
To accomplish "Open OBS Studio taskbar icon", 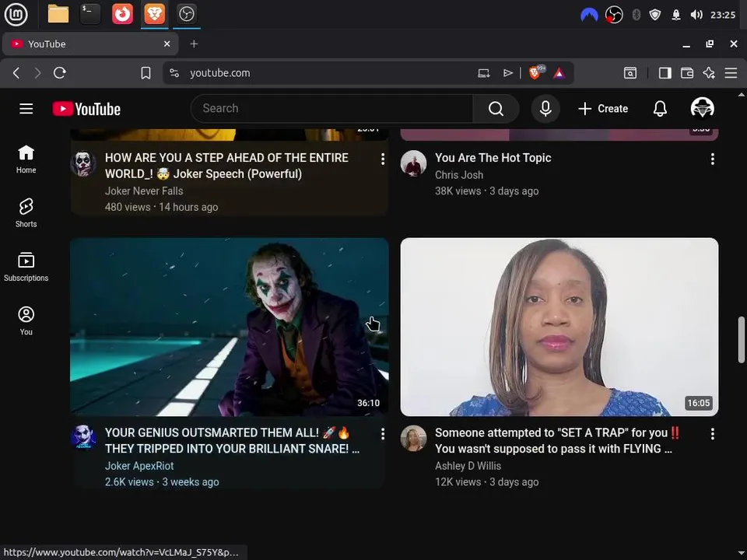I will [x=186, y=14].
